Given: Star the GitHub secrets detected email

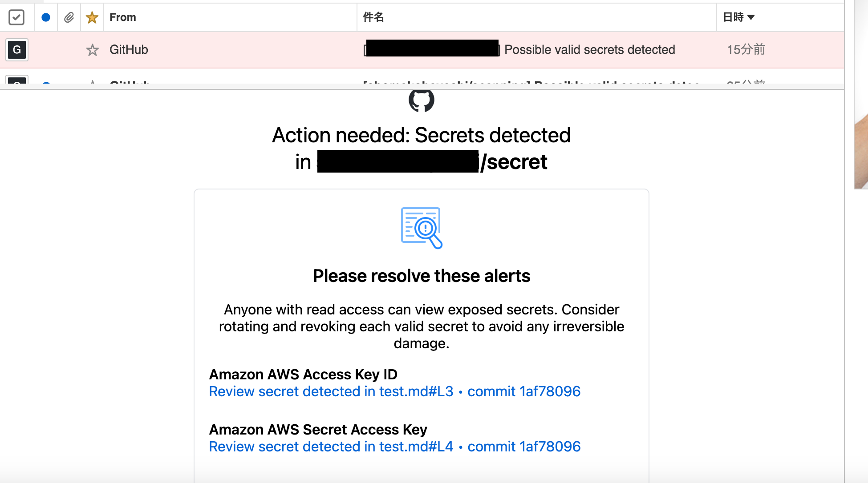Looking at the screenshot, I should click(92, 50).
